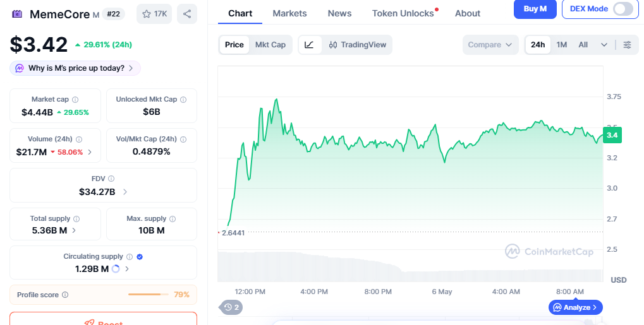Open the About tab
The width and height of the screenshot is (644, 325).
[x=468, y=13]
